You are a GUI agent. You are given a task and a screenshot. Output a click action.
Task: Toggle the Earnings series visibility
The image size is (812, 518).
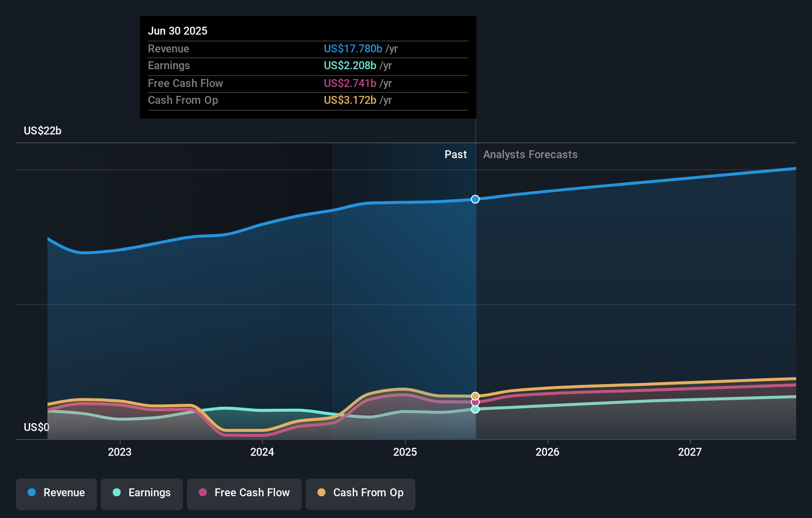142,493
